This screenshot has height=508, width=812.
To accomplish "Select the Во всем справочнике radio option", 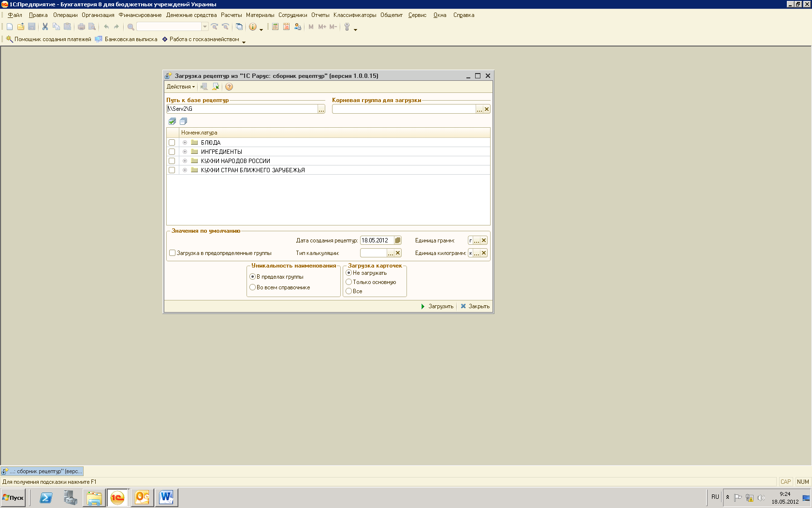I will [x=252, y=287].
